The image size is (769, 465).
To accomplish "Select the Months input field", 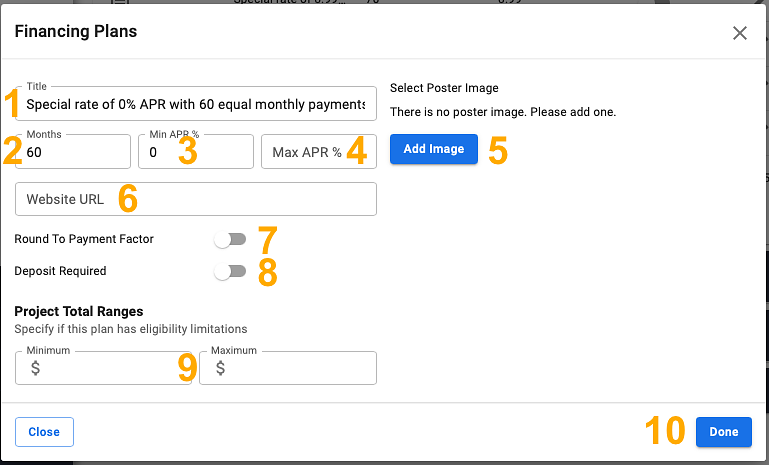I will coord(73,152).
